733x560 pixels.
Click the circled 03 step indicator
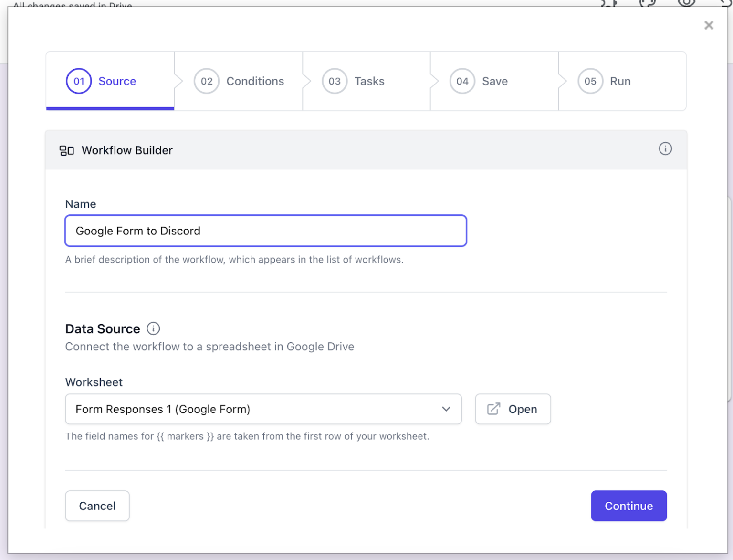pyautogui.click(x=334, y=81)
